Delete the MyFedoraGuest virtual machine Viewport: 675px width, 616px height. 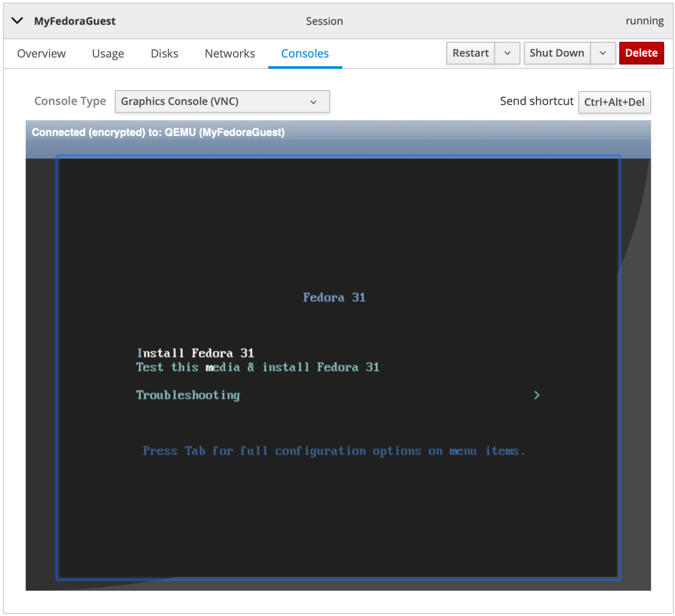click(641, 53)
